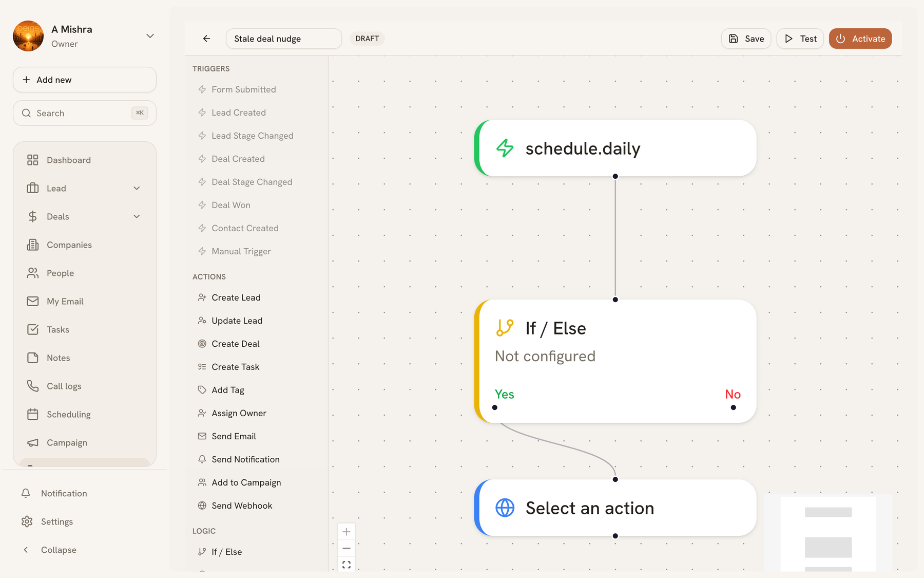Select the Select an action node
Screen dimensions: 924x578
615,508
